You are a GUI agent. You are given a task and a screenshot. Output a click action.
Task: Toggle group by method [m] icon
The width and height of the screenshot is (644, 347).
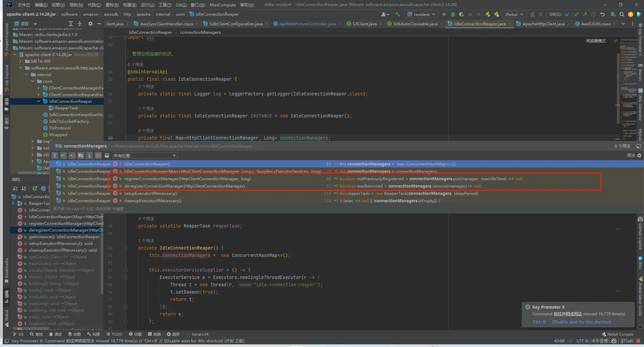point(98,155)
